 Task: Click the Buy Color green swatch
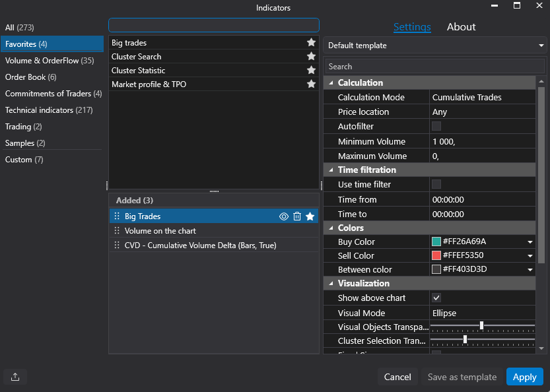pyautogui.click(x=436, y=242)
